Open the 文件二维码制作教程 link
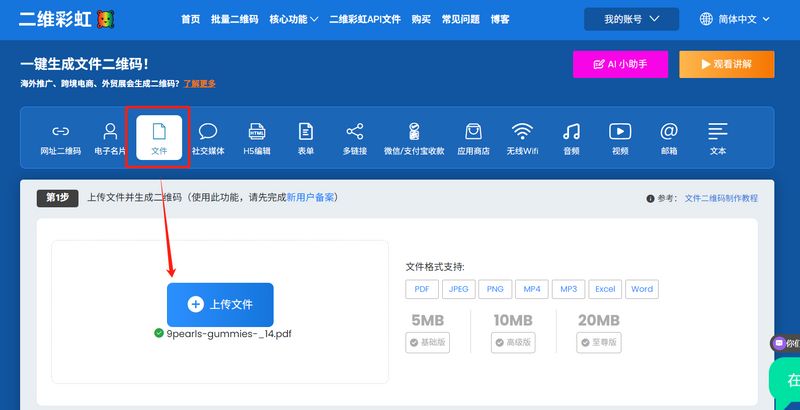This screenshot has width=800, height=410. point(721,198)
